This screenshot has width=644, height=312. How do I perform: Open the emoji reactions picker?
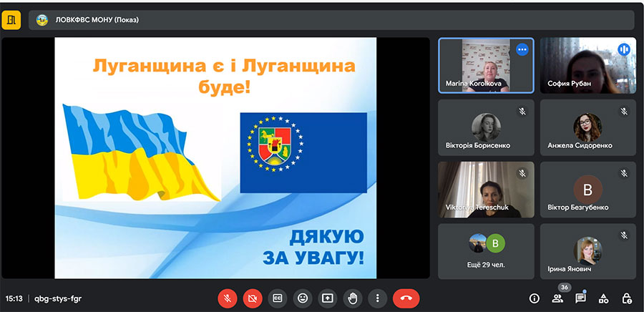[302, 298]
